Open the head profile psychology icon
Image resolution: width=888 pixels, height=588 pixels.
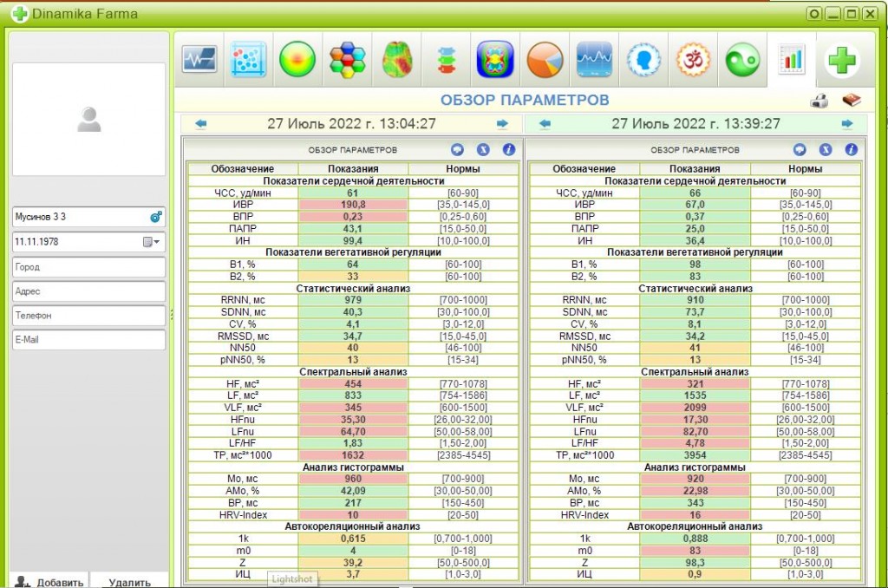(x=644, y=60)
